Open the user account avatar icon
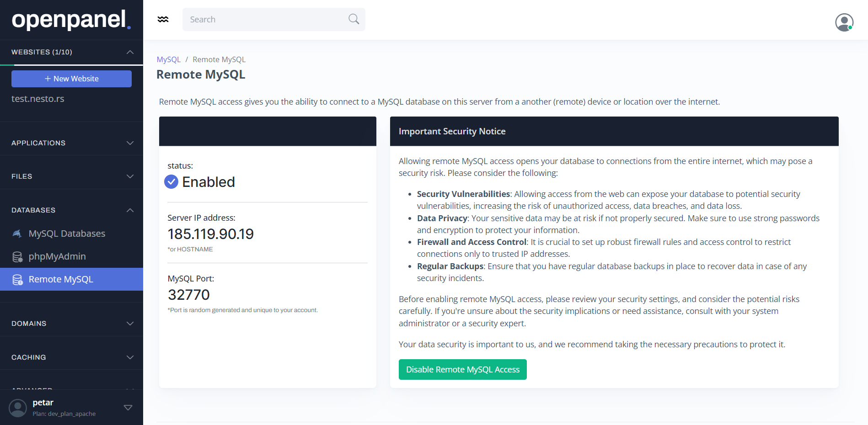 coord(844,22)
